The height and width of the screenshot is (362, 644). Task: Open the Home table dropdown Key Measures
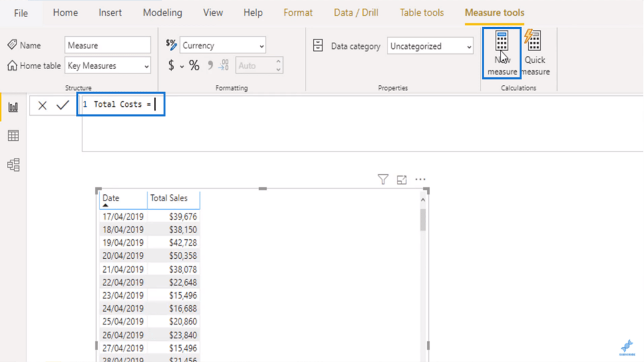[108, 65]
